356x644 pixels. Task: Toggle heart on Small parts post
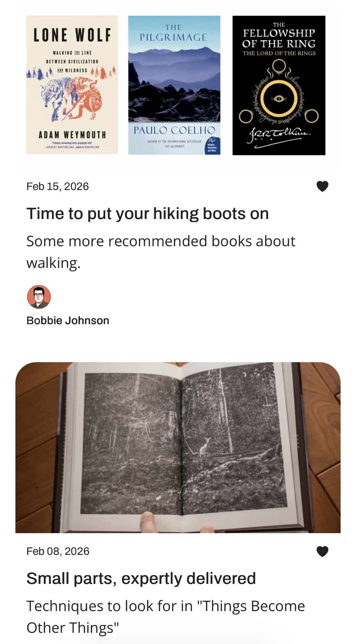pos(322,551)
